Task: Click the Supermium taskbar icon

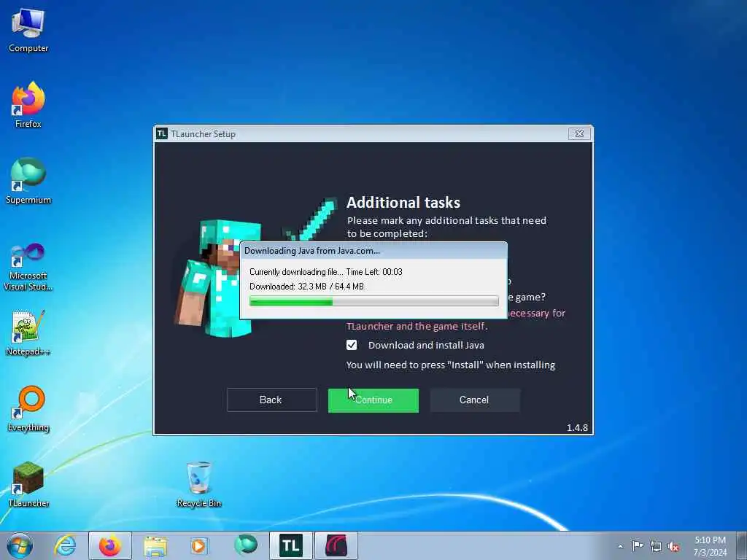Action: [x=245, y=545]
